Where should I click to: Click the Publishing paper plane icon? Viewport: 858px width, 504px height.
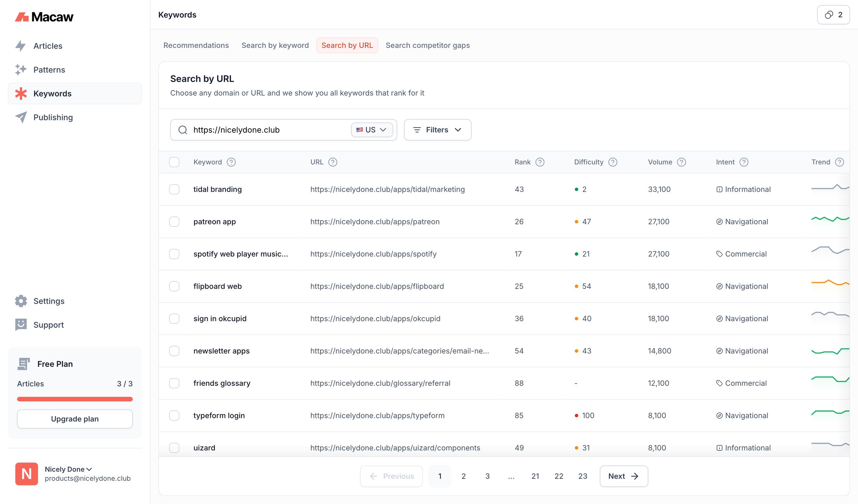click(x=21, y=117)
